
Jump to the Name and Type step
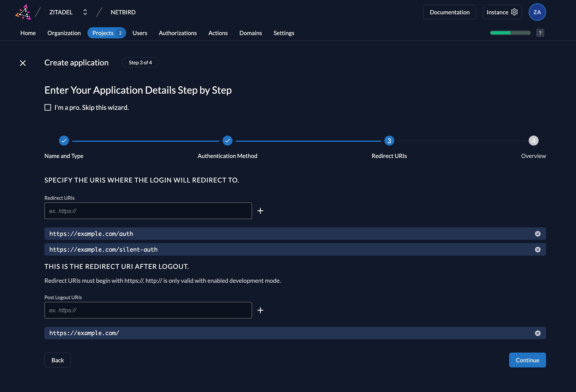click(64, 141)
